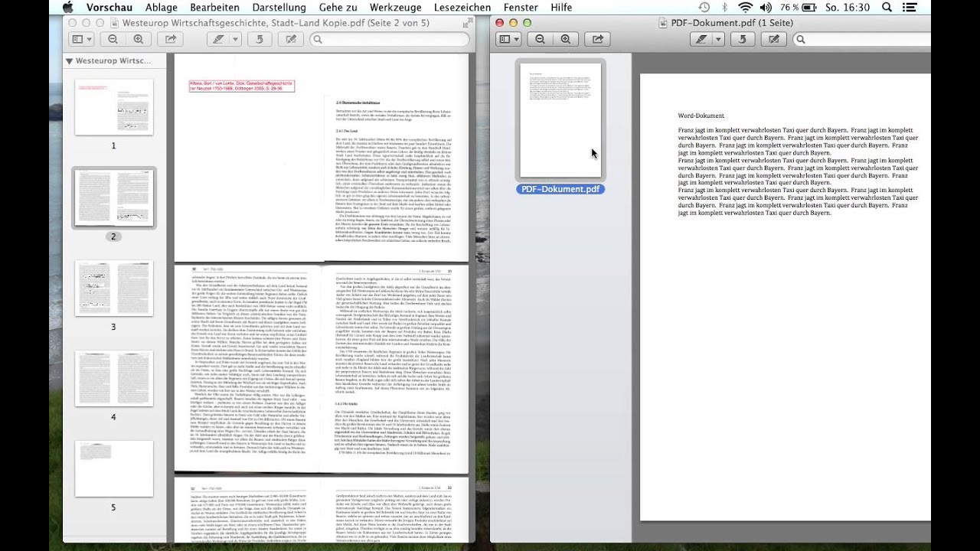This screenshot has height=551, width=980.
Task: Show edit toolbar in PDF-Dokument window
Action: pos(774,39)
